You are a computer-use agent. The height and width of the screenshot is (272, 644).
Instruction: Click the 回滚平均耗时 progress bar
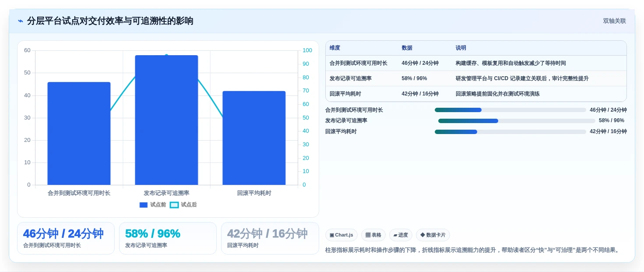510,132
